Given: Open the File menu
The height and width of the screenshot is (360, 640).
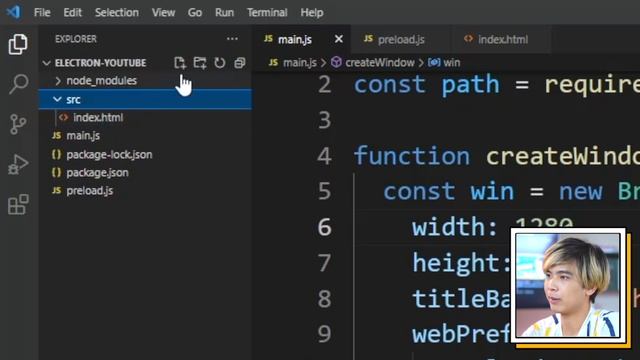Looking at the screenshot, I should pyautogui.click(x=42, y=13).
